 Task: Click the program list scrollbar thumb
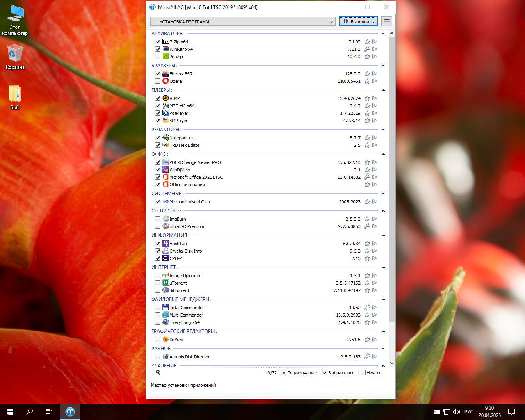(x=392, y=179)
